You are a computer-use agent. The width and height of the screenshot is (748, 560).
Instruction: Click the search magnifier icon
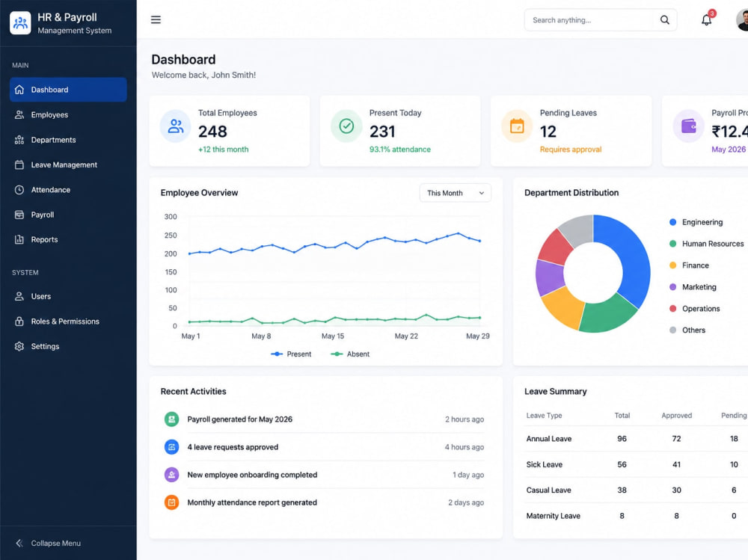tap(664, 20)
